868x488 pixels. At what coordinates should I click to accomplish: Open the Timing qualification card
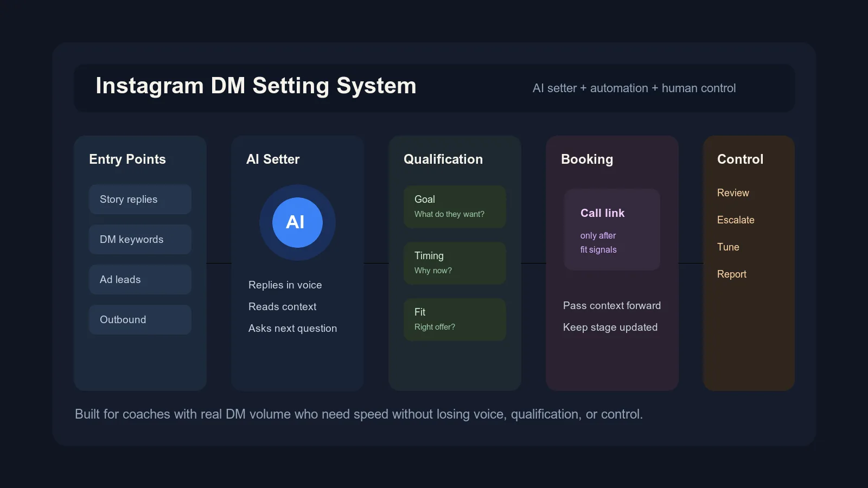pos(455,263)
